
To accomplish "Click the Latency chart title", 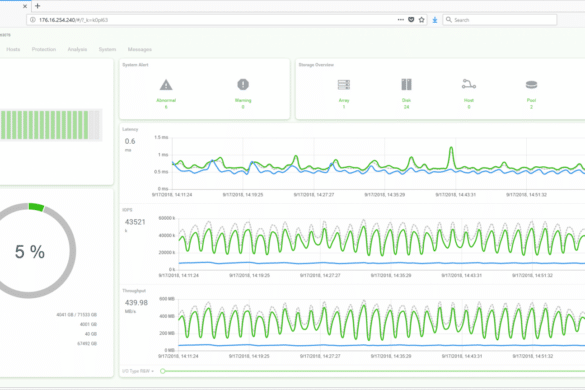I will pyautogui.click(x=130, y=130).
